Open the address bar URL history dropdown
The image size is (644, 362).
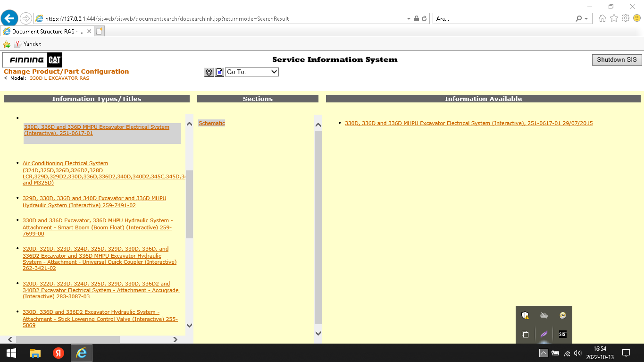[x=409, y=19]
